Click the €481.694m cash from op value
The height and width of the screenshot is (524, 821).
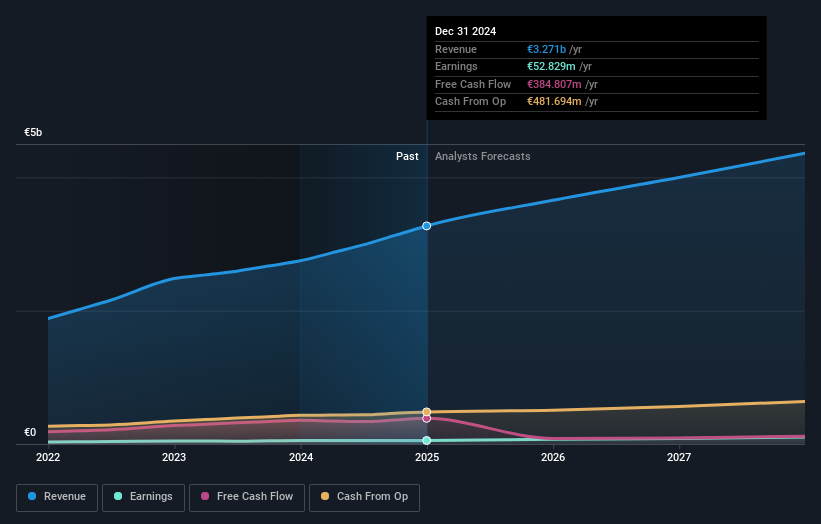point(554,102)
